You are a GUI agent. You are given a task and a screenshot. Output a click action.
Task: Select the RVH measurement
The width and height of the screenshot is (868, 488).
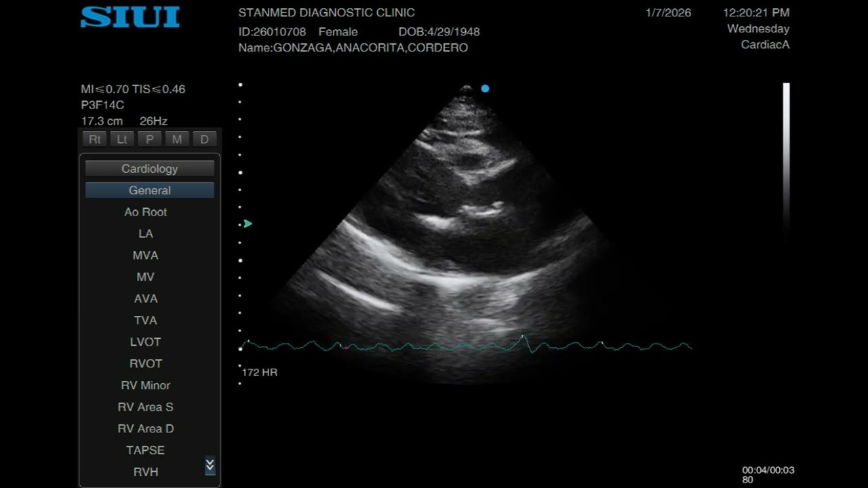pyautogui.click(x=146, y=472)
